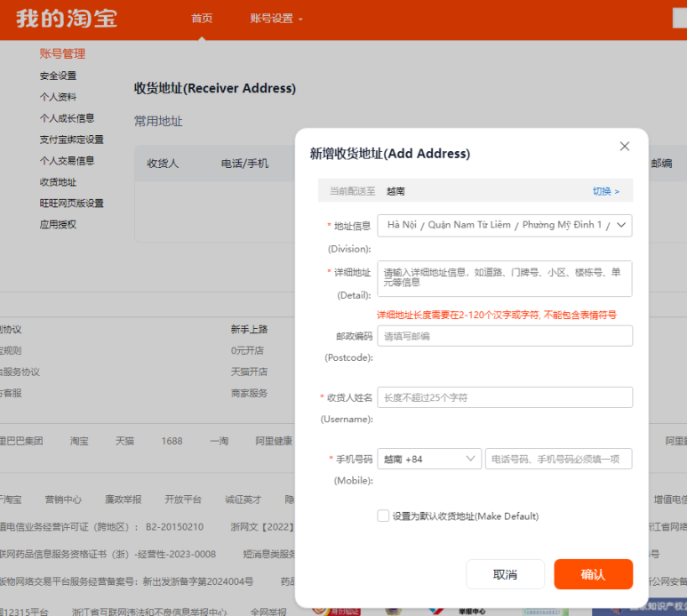Click the 天猫开店 footer link
The image size is (687, 616).
pos(249,372)
